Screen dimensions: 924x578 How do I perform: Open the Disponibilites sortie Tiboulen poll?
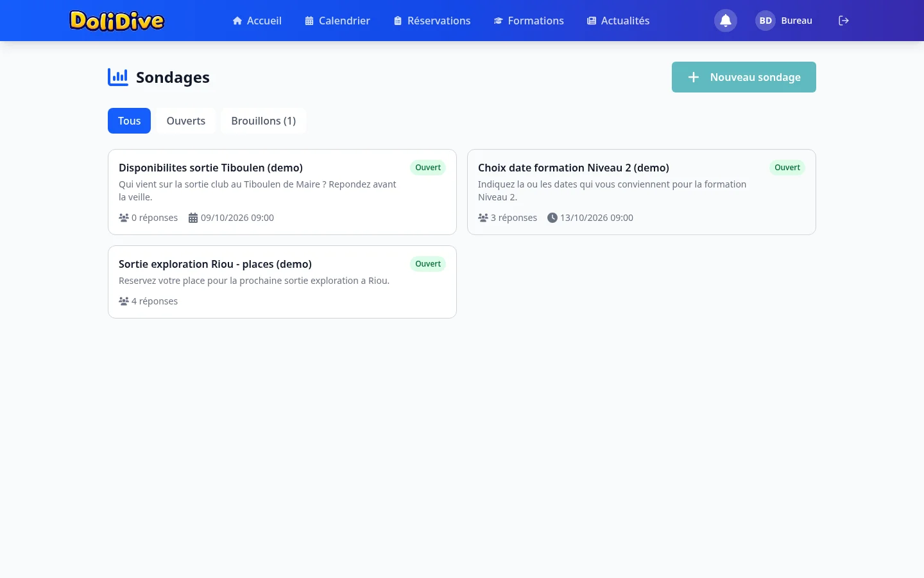tap(282, 192)
